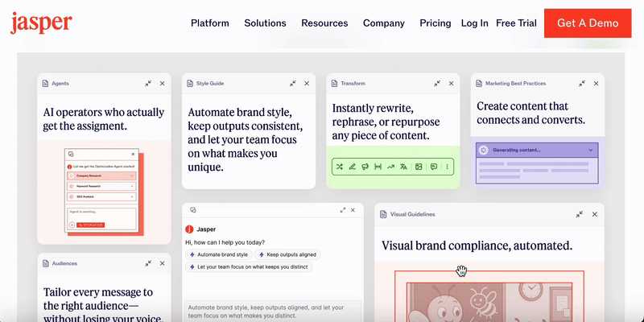Click the image icon in Transform toolbar
The width and height of the screenshot is (644, 322).
419,167
